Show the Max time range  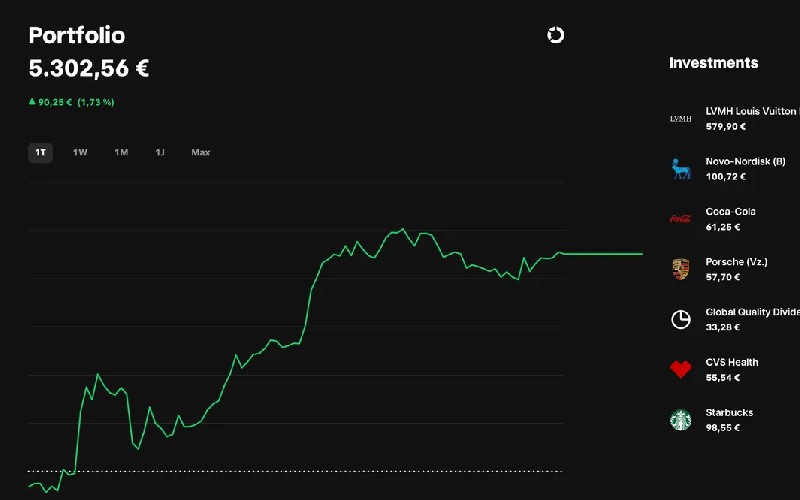pos(201,152)
